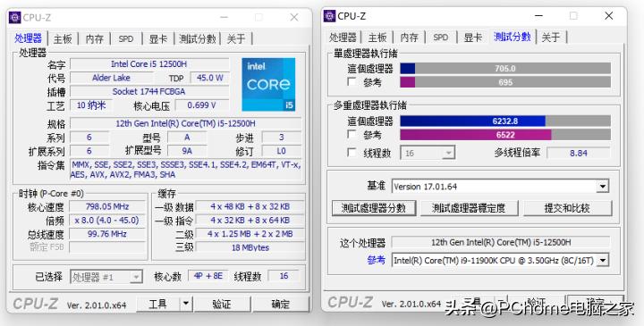Image resolution: width=644 pixels, height=326 pixels.
Task: Click the 三级 cache value 18 MBytes
Action: [250, 247]
